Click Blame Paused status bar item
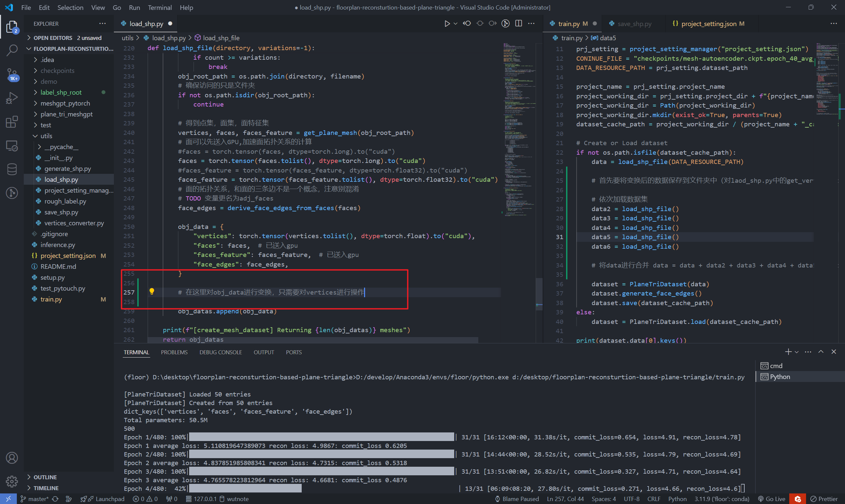This screenshot has width=845, height=504. [517, 499]
